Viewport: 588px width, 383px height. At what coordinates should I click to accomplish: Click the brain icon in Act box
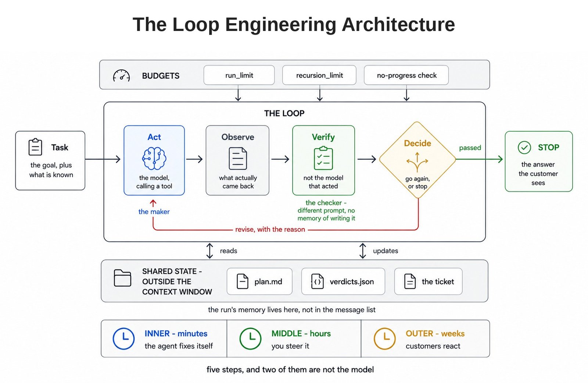pos(154,158)
